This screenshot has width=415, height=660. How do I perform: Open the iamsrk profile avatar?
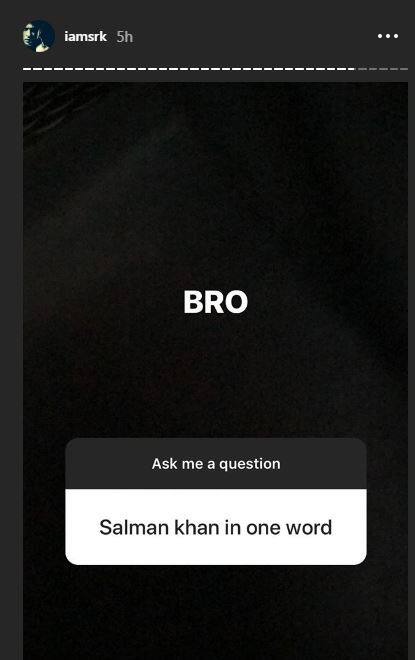(x=39, y=36)
